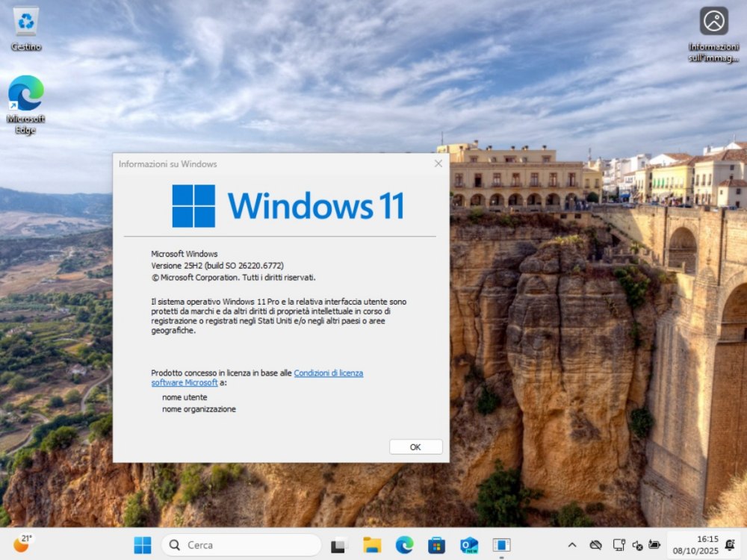Open the Cestino on the desktop
Viewport: 747px width, 560px height.
click(x=26, y=26)
